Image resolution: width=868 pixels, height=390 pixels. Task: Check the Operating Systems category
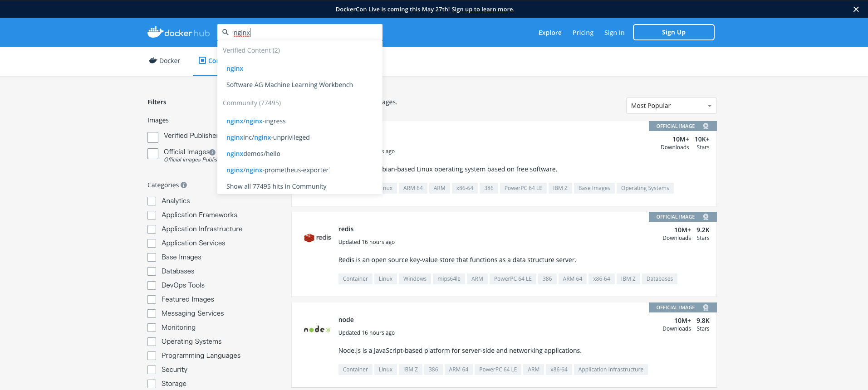point(152,341)
